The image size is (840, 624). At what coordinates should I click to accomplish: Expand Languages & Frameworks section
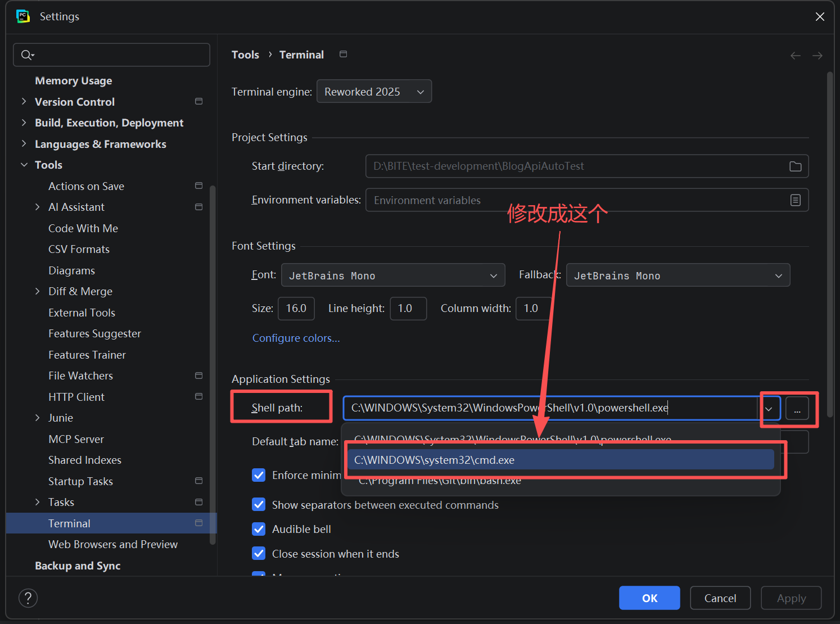[x=24, y=143]
